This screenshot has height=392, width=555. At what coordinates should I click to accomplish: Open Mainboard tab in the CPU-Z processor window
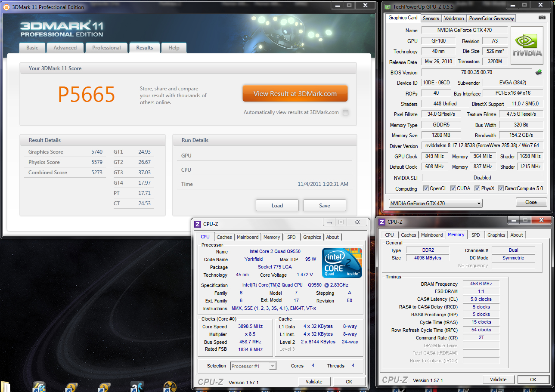coord(248,237)
